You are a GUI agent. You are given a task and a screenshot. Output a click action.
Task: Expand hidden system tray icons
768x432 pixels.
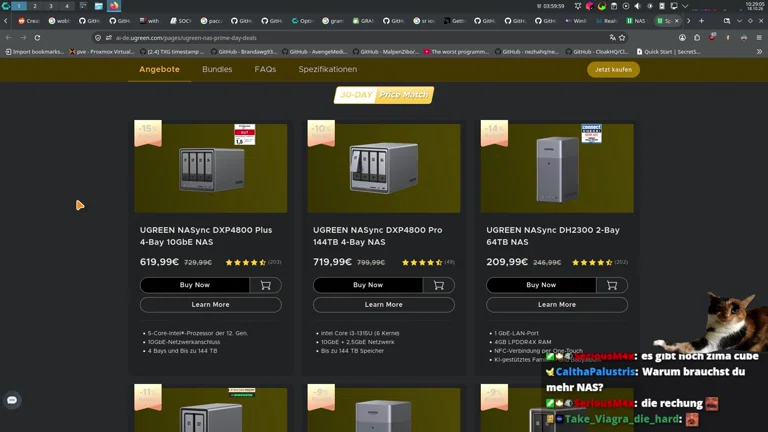click(685, 6)
